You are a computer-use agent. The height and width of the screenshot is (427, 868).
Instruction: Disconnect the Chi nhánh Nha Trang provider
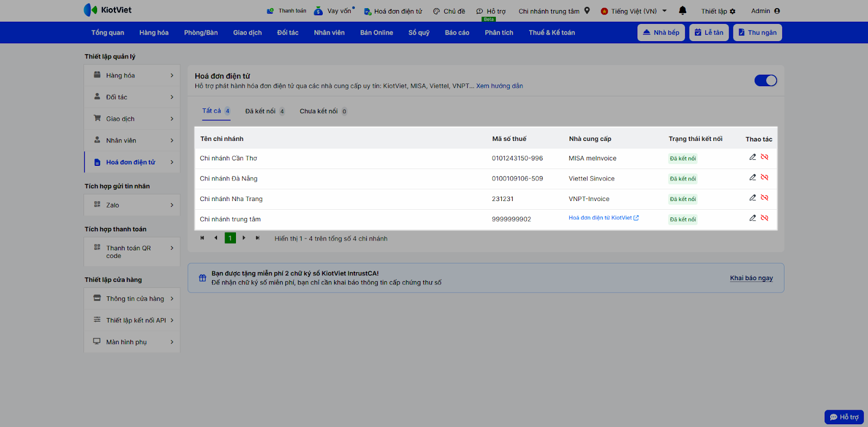coord(764,198)
